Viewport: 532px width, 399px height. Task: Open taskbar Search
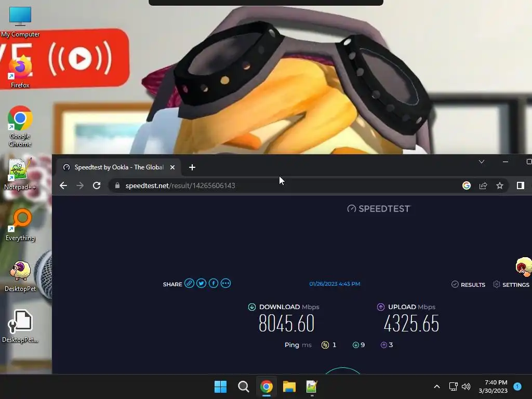coord(243,387)
